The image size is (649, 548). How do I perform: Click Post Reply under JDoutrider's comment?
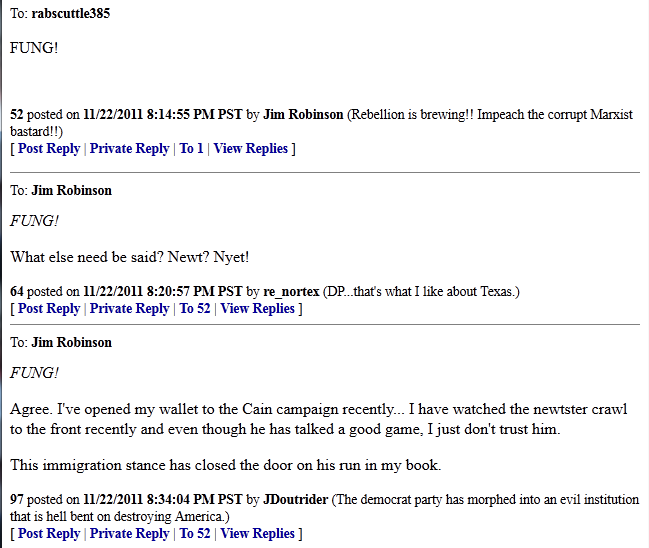click(x=49, y=534)
